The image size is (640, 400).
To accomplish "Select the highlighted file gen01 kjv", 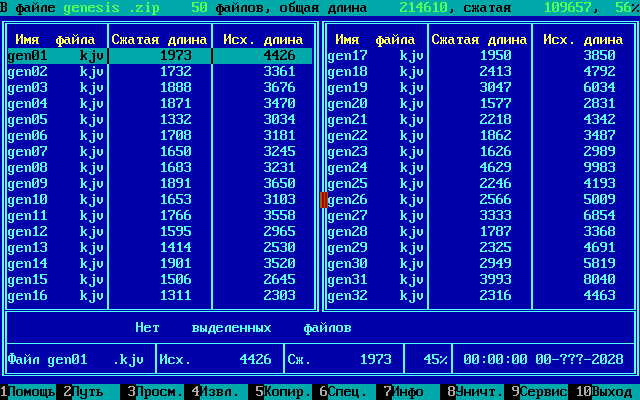I will point(55,56).
